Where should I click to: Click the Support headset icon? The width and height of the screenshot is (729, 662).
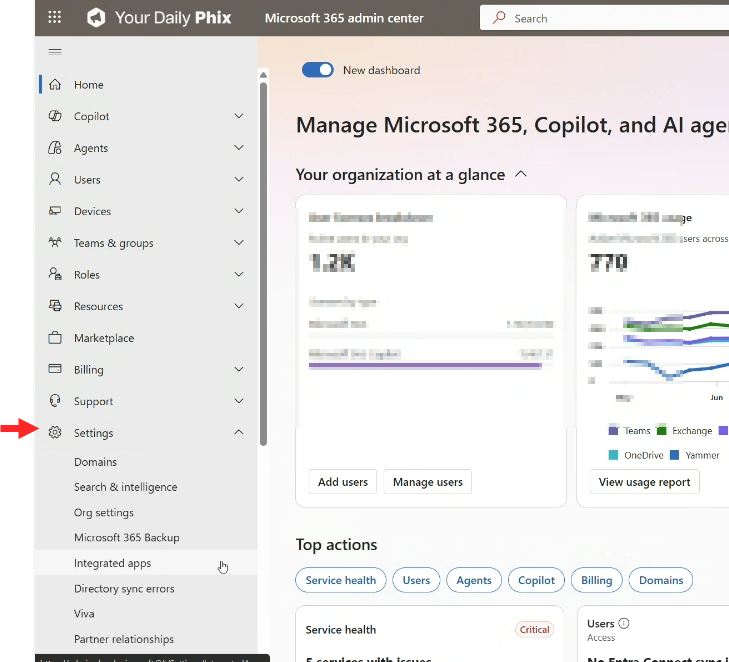55,401
